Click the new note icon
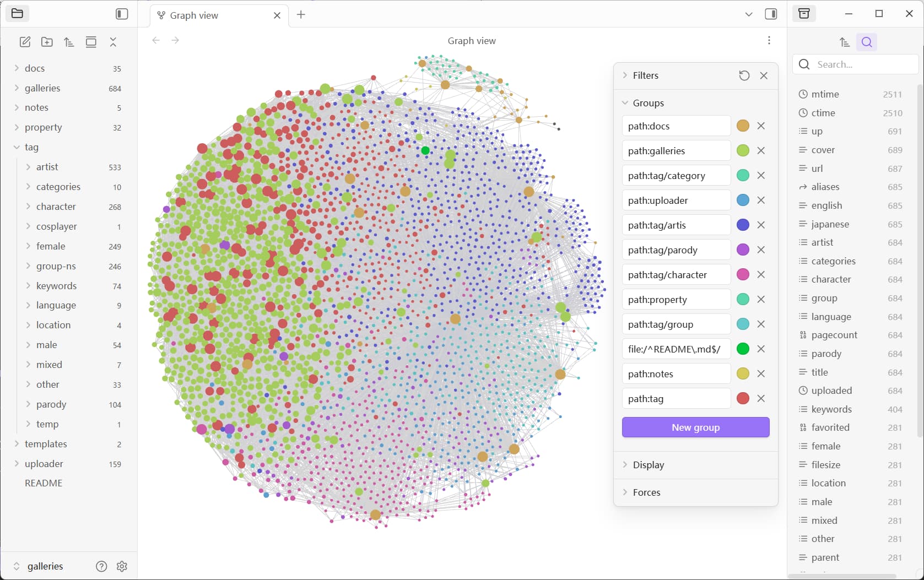 coord(25,42)
